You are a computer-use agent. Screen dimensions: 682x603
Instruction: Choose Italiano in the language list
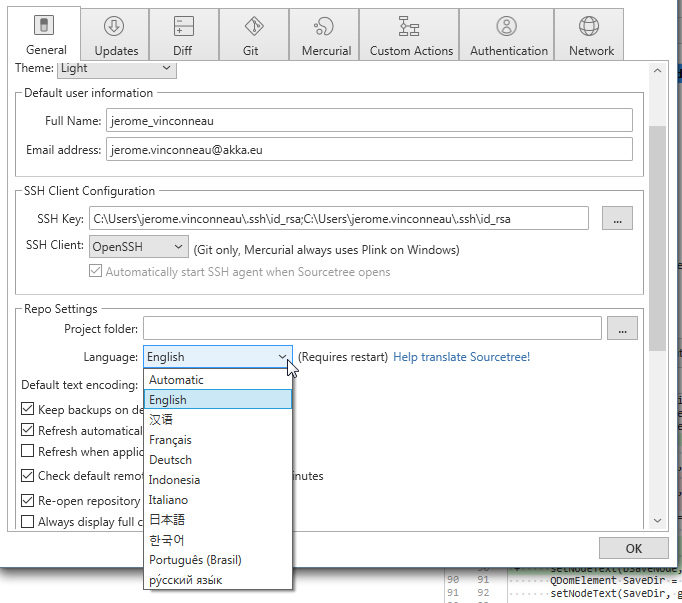point(217,500)
